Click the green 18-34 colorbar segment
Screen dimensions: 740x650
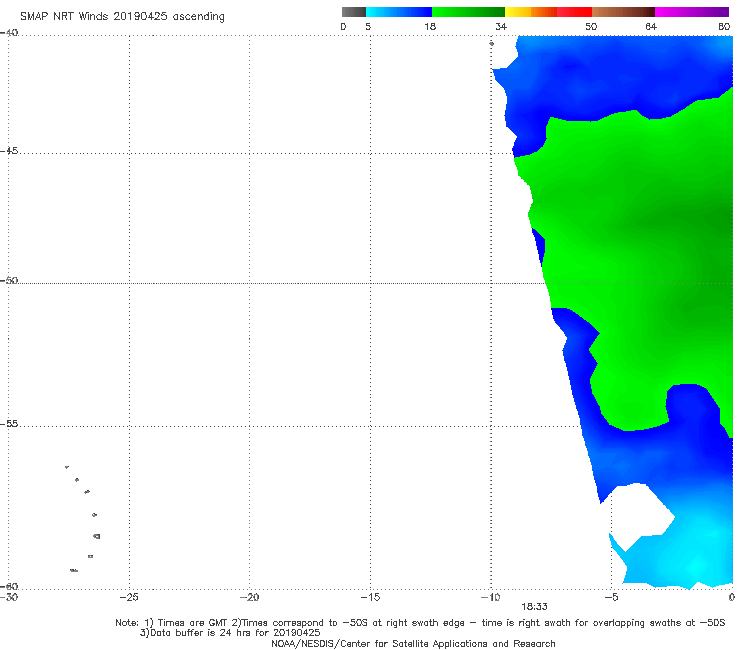point(468,12)
